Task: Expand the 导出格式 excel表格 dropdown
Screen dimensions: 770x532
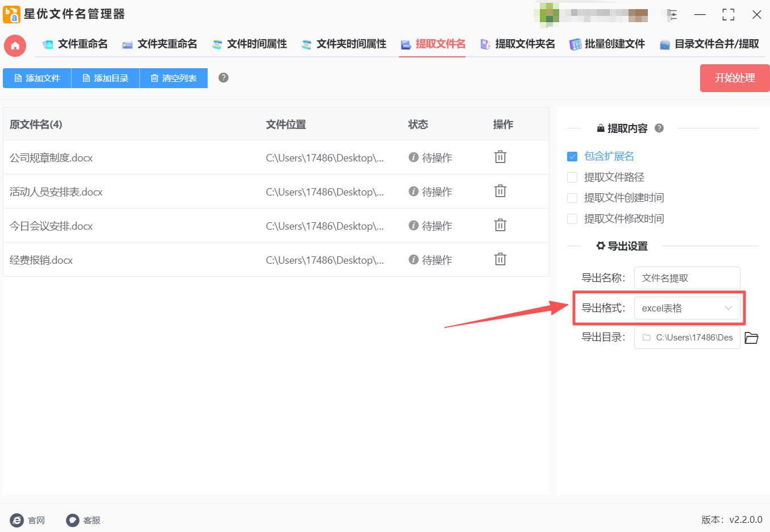Action: pyautogui.click(x=687, y=308)
